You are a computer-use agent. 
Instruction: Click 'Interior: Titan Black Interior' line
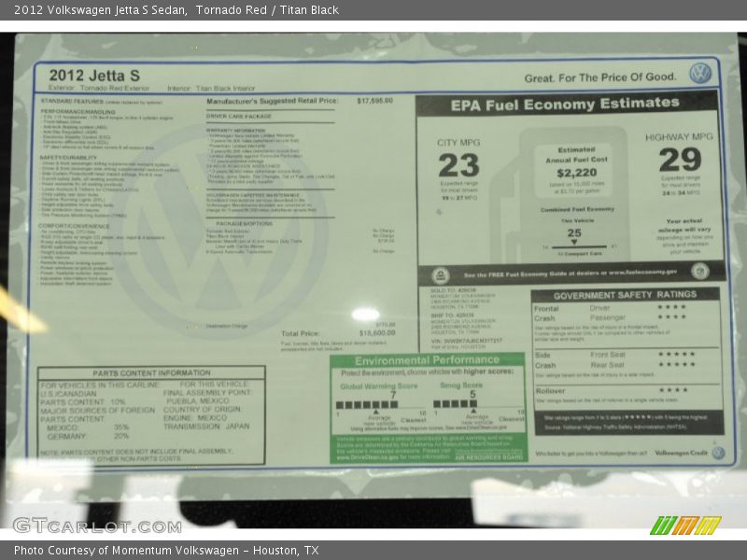(211, 88)
